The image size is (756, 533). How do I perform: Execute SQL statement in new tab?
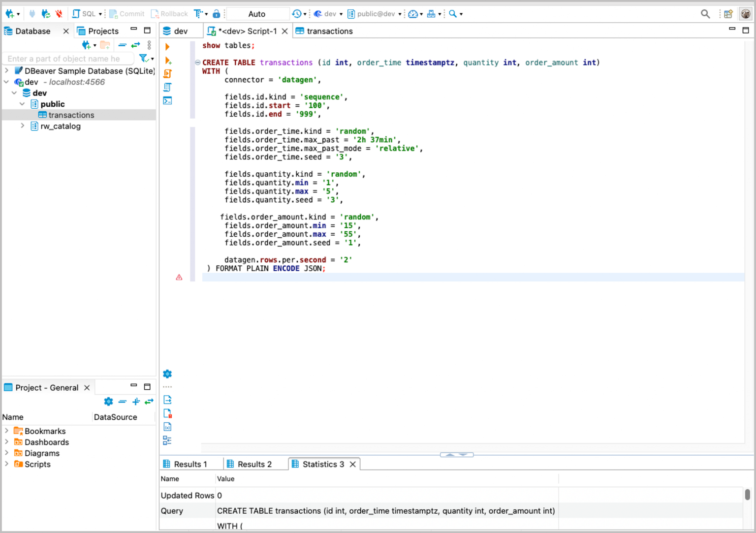point(168,61)
